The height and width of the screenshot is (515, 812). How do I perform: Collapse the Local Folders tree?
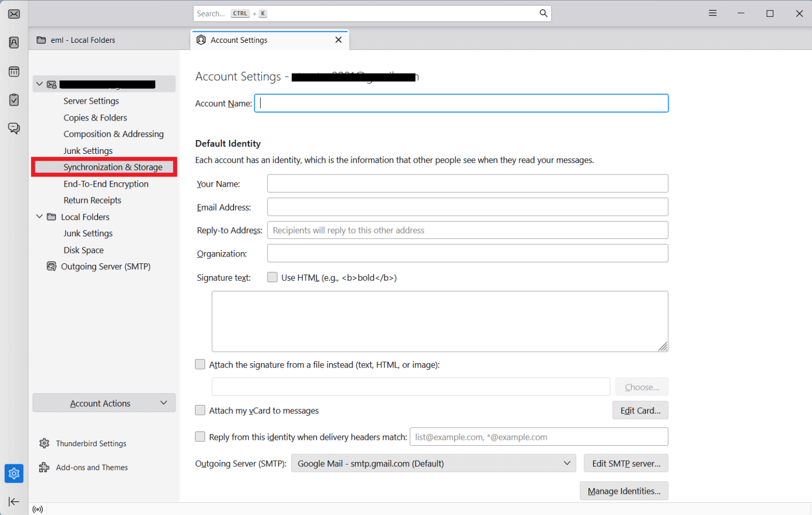pyautogui.click(x=39, y=216)
